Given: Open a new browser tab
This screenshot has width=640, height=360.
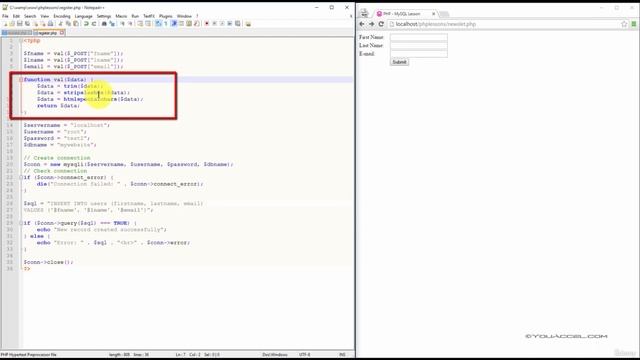Looking at the screenshot, I should [444, 14].
